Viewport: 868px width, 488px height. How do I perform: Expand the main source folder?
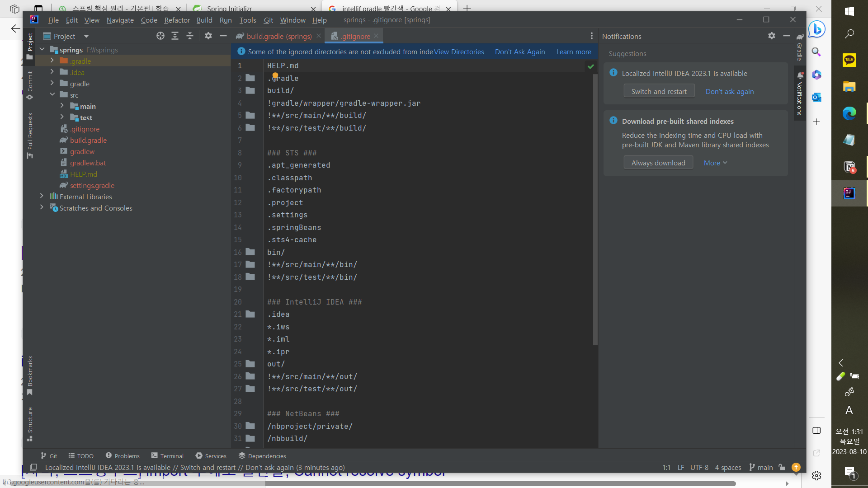(62, 105)
